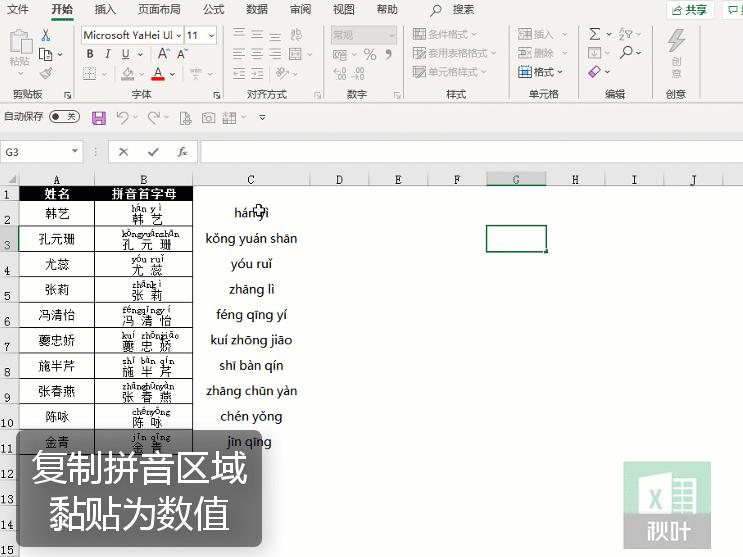Switch to the 页面布局 tab
Image resolution: width=743 pixels, height=557 pixels.
coord(159,9)
